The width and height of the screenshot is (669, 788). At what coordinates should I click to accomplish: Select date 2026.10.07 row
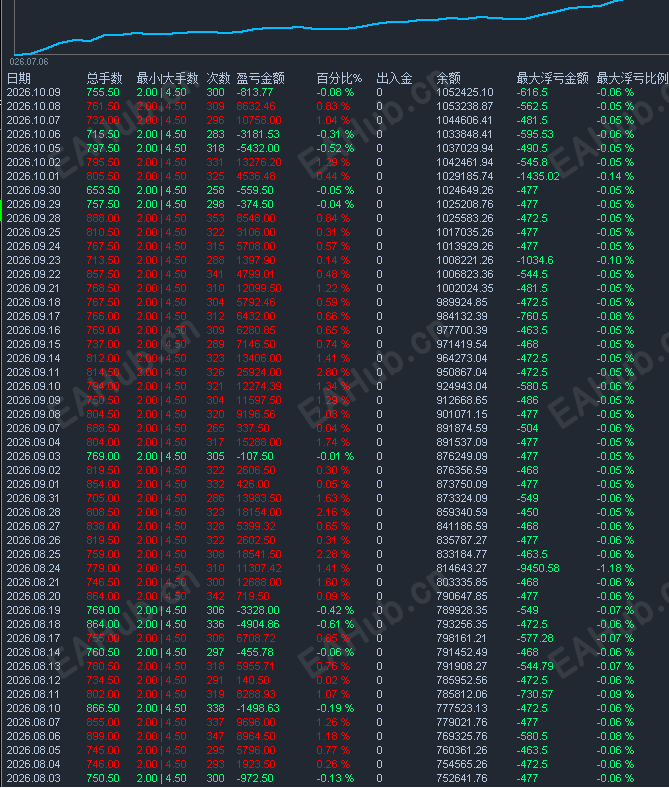click(x=34, y=121)
